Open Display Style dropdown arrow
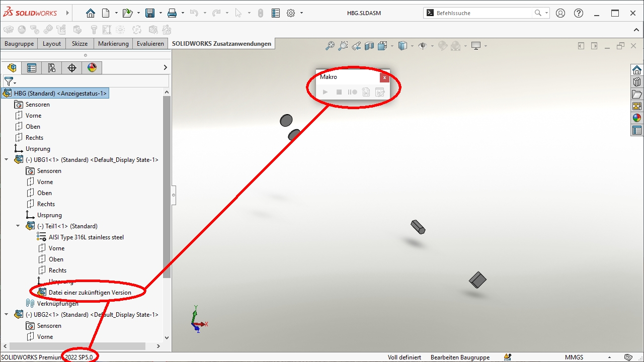 point(412,46)
